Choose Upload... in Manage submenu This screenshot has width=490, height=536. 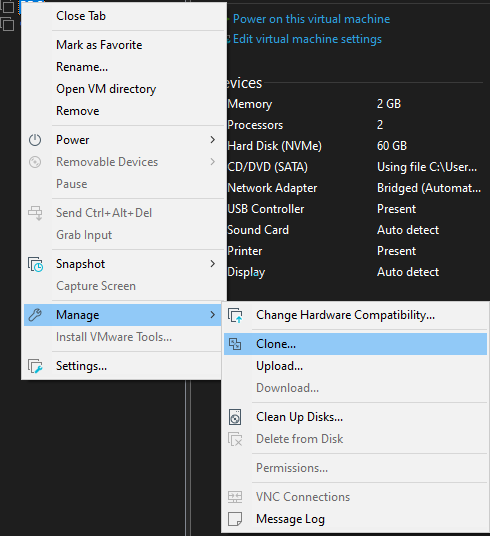[x=355, y=366]
